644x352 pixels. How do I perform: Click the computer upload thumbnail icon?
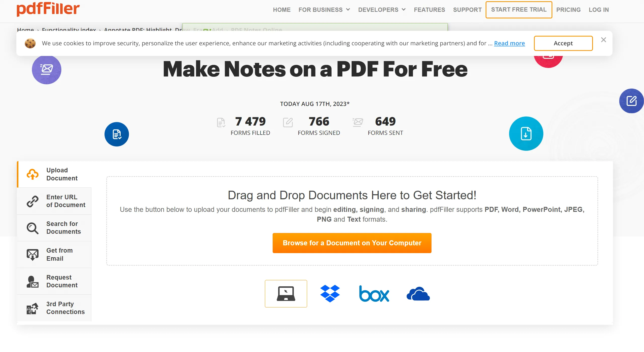[x=286, y=294]
